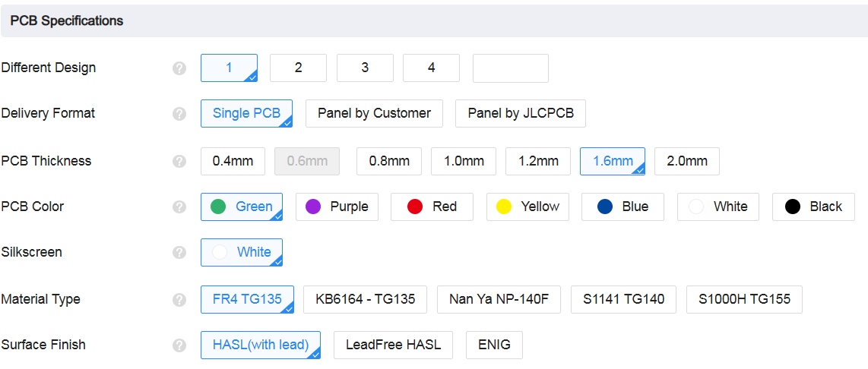Click the PCB Color question mark icon

point(179,207)
